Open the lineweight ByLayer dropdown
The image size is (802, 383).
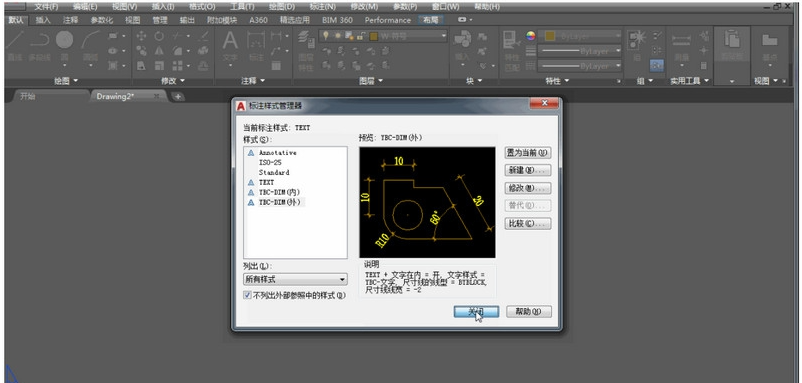[x=580, y=51]
